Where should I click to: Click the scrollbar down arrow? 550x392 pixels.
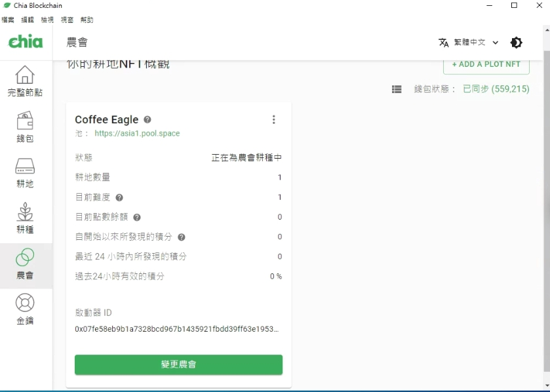click(x=547, y=385)
